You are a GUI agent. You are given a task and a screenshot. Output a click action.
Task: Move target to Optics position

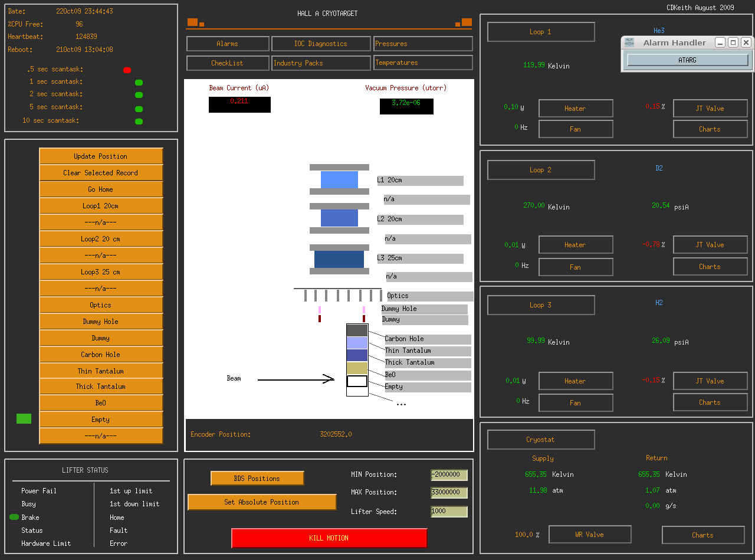(101, 305)
